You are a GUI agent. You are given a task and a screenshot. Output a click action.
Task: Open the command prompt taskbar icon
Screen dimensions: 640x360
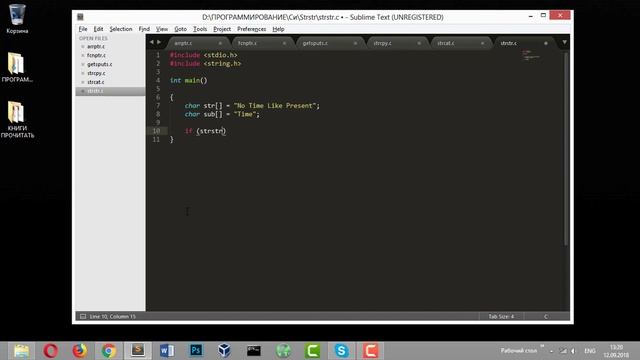(x=253, y=351)
